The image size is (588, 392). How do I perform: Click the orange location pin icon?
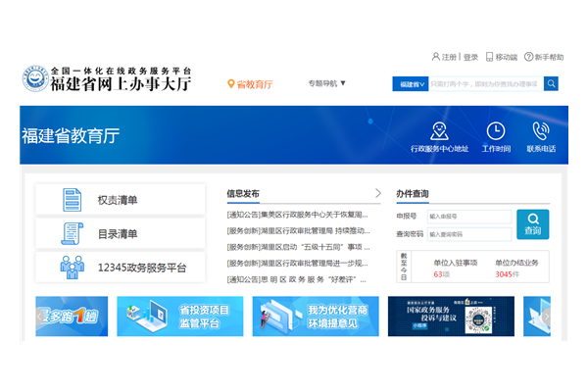(x=231, y=84)
